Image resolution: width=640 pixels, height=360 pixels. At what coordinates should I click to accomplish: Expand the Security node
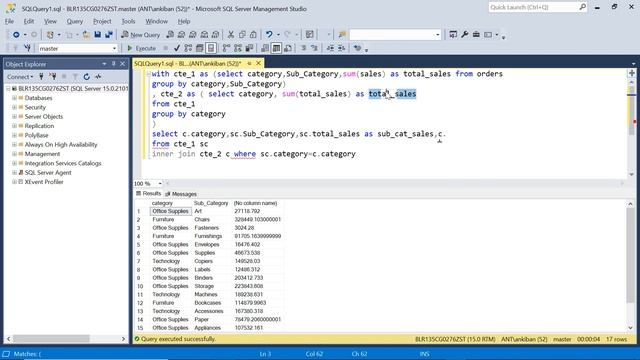[x=14, y=107]
